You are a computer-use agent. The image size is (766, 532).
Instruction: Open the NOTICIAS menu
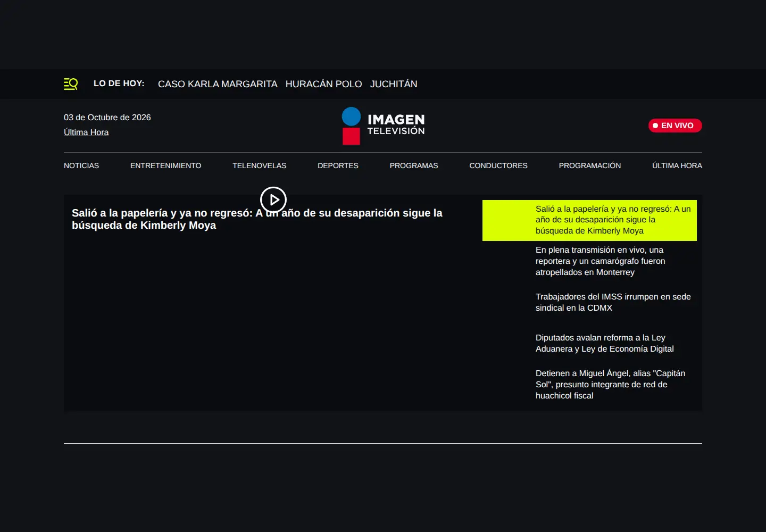(x=81, y=165)
